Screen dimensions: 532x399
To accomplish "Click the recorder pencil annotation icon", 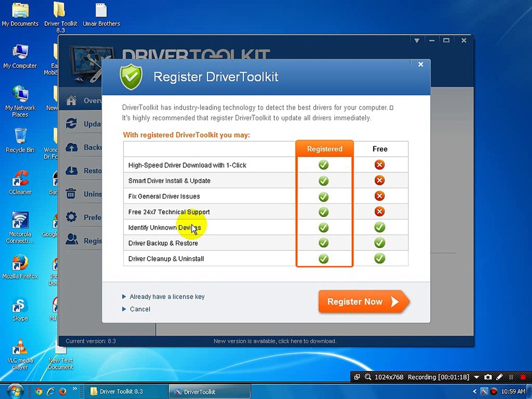I will coord(499,377).
